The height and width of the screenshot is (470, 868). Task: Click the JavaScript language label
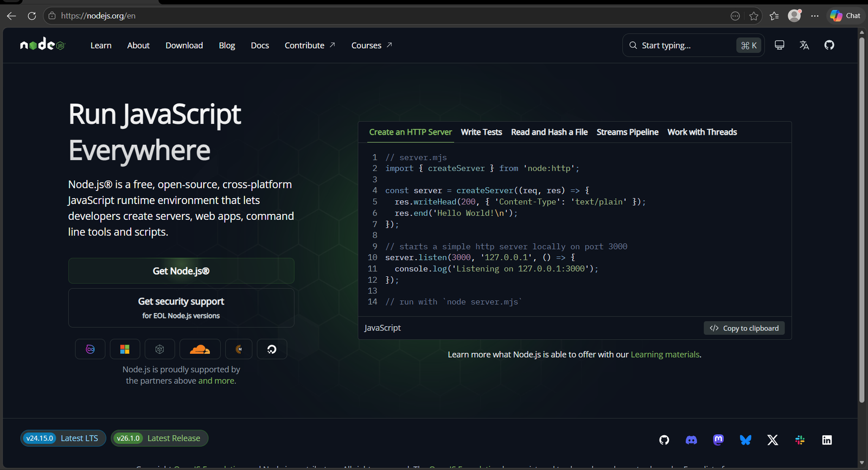coord(382,328)
